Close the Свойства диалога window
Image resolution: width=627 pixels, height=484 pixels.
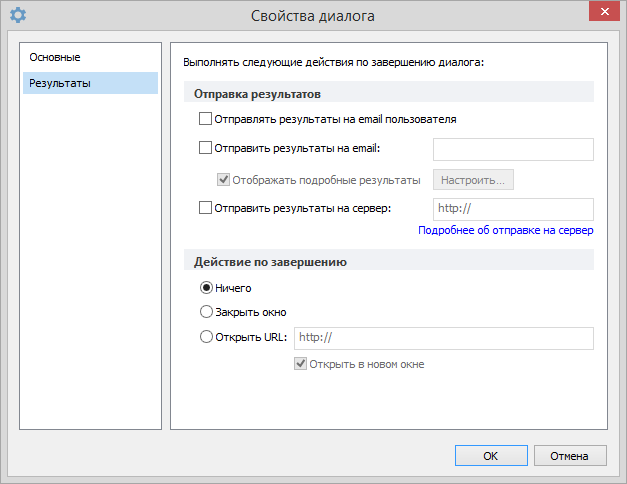(604, 12)
